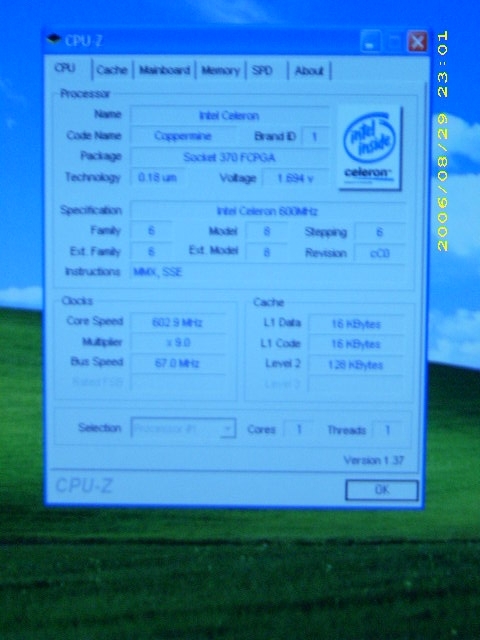Click the OK button

pos(382,490)
